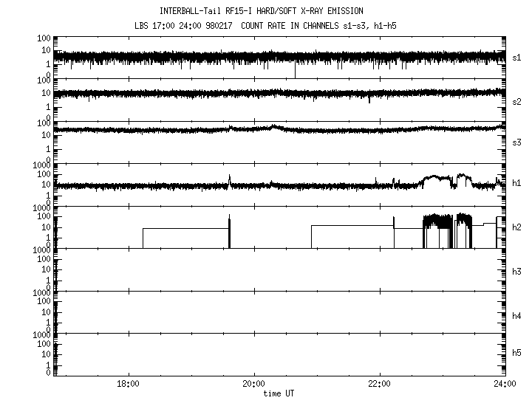Click the h5 channel label
532x406 pixels.
(517, 354)
